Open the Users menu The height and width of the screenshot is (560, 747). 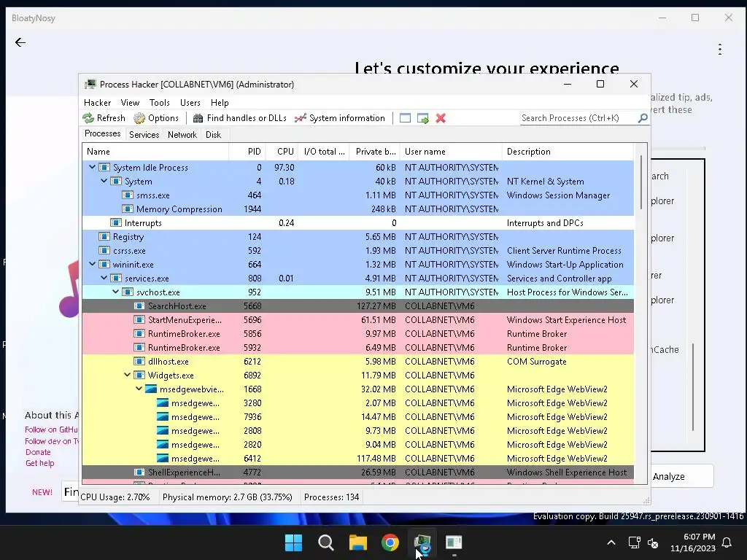(190, 103)
